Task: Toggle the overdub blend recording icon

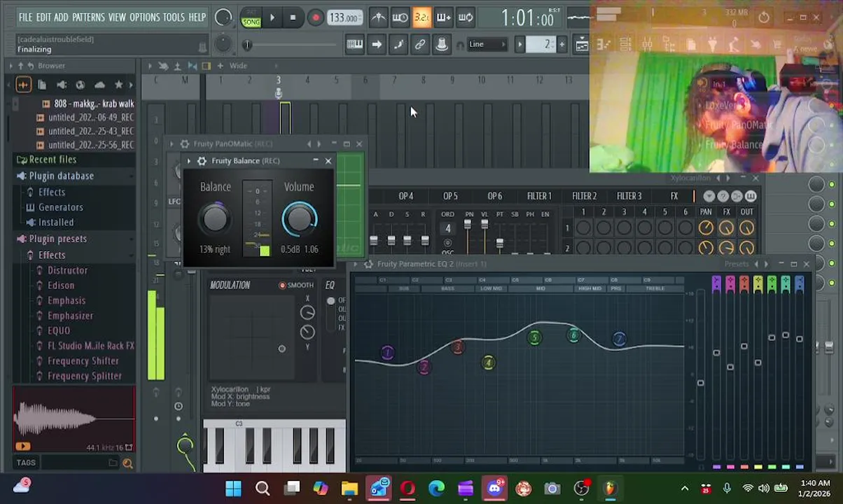Action: [443, 17]
